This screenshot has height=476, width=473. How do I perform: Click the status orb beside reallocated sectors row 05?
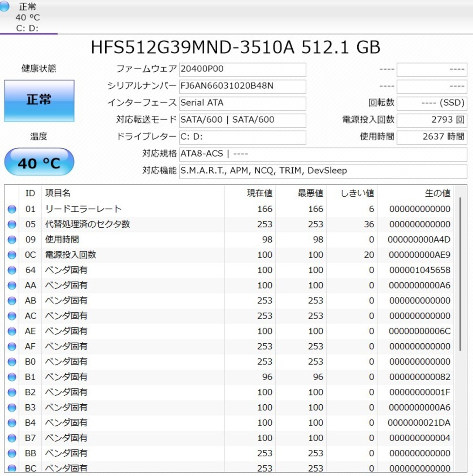click(12, 224)
